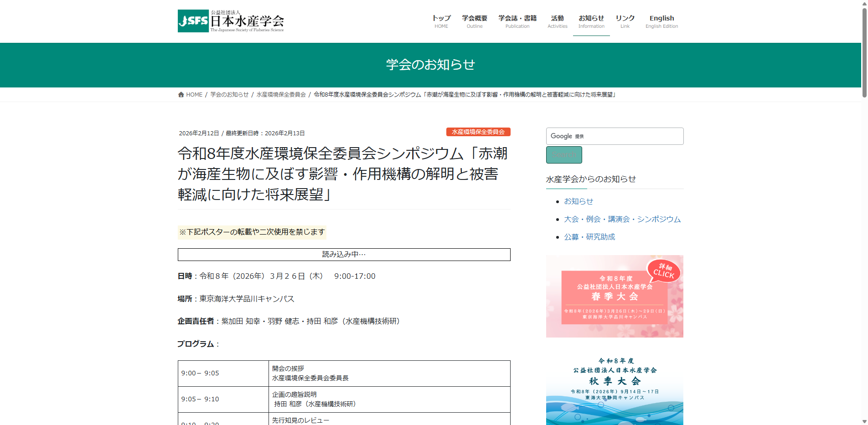Viewport: 868px width, 425px height.
Task: Open the 水産環境保全委員会 breadcrumb link
Action: [x=280, y=94]
